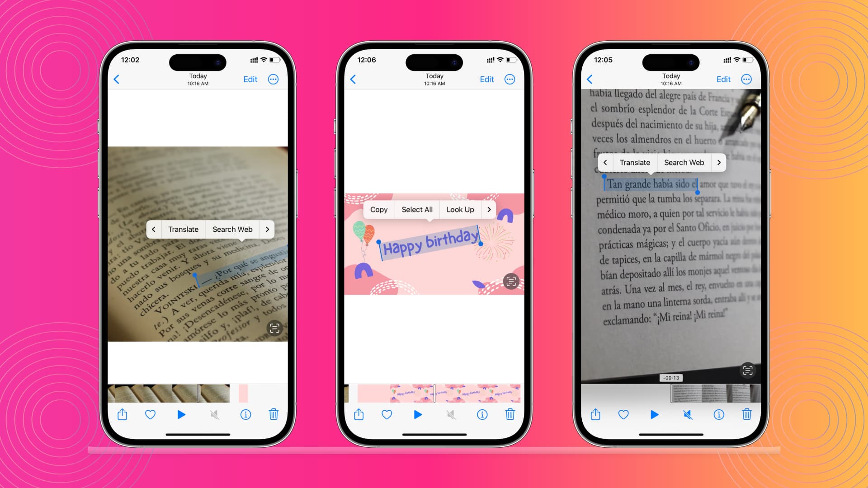
Task: Tap the Live Text scan icon on right phone
Action: (747, 370)
